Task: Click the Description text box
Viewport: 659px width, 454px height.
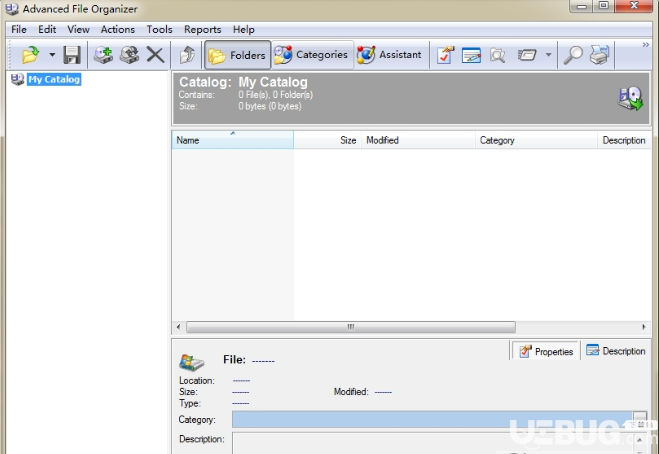Action: click(432, 443)
